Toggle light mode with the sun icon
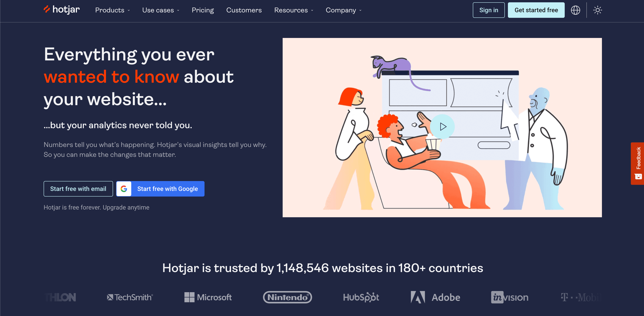Image resolution: width=644 pixels, height=316 pixels. [x=597, y=10]
